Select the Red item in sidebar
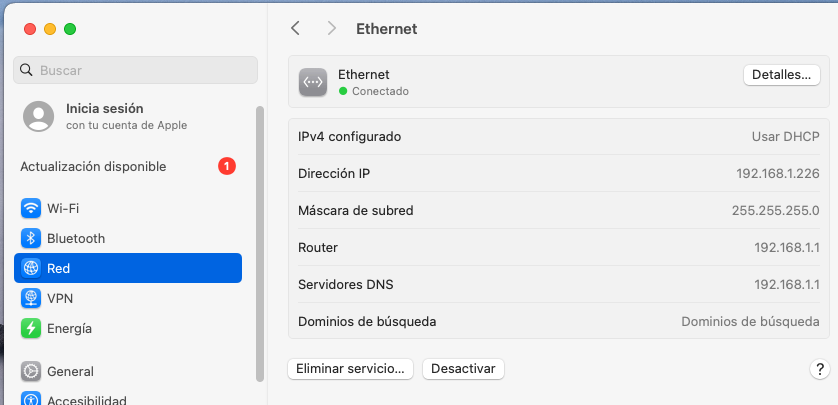Image resolution: width=838 pixels, height=405 pixels. (128, 268)
